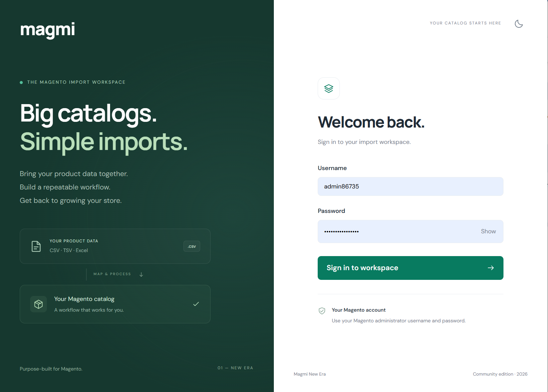Click "A workflow that works for you." text

[x=89, y=310]
